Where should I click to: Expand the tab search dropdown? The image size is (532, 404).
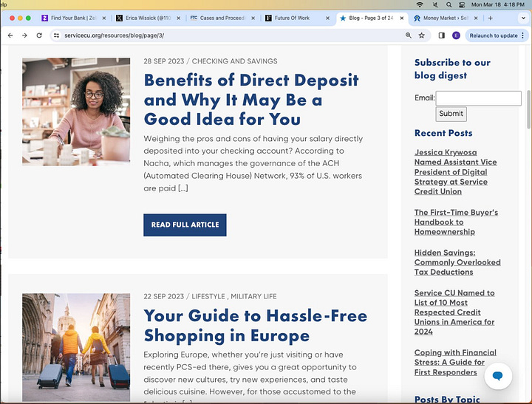coord(523,18)
